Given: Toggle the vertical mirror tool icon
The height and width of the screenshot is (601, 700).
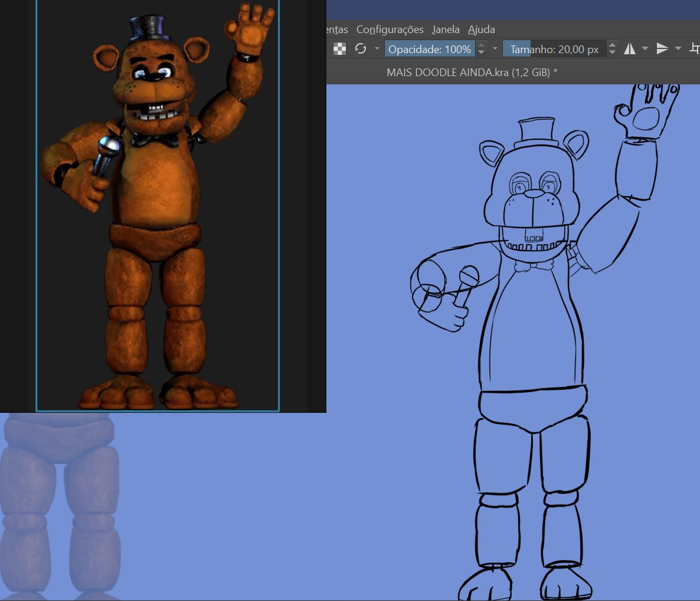Looking at the screenshot, I should coord(662,48).
